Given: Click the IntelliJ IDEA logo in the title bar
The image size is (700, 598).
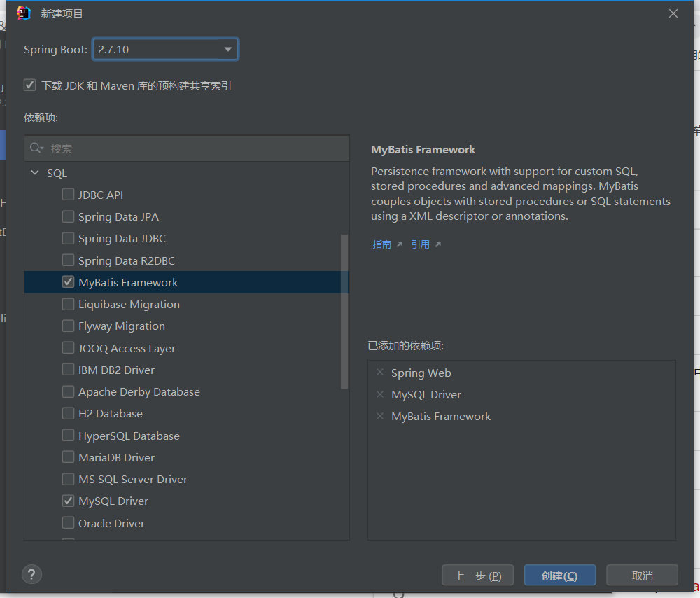Looking at the screenshot, I should 24,13.
